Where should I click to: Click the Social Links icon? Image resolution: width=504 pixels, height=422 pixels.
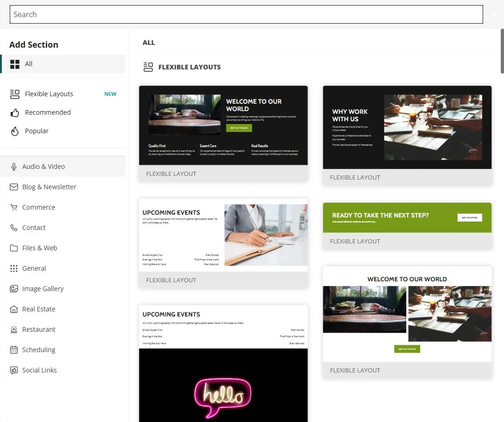[14, 370]
